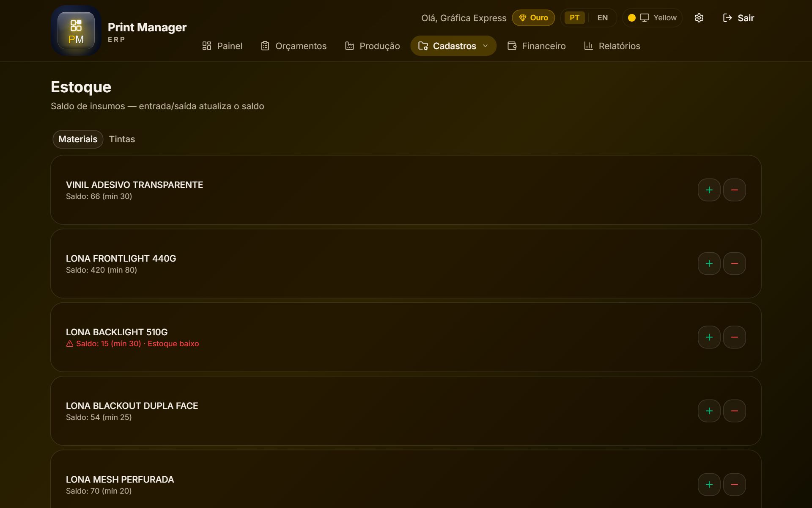Image resolution: width=812 pixels, height=508 pixels.
Task: Open Relatórios reports section
Action: pyautogui.click(x=612, y=46)
